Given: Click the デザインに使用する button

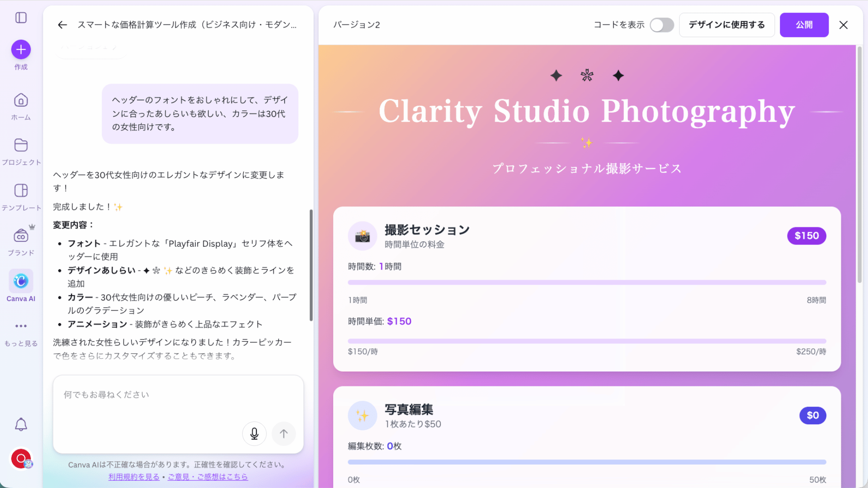Looking at the screenshot, I should click(x=726, y=25).
